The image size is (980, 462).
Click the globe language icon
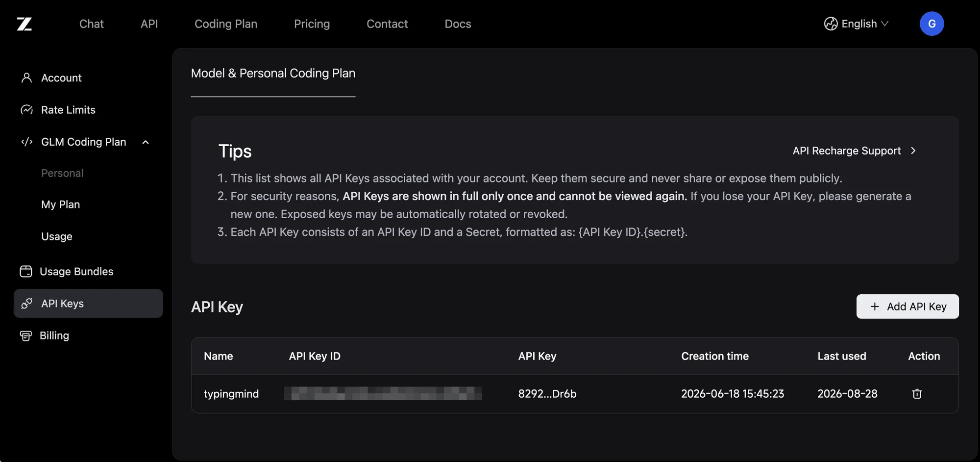[831, 24]
